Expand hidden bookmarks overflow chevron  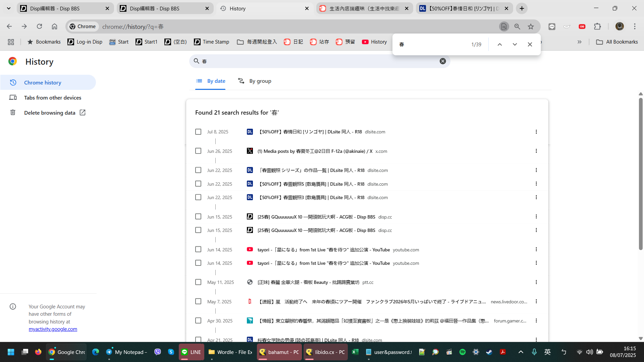(x=579, y=42)
